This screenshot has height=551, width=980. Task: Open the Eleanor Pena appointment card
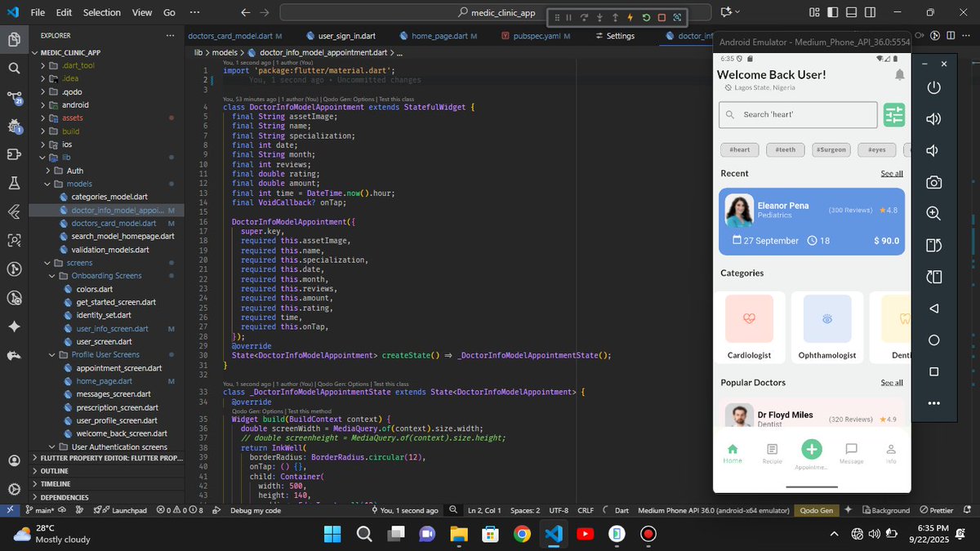pyautogui.click(x=812, y=222)
